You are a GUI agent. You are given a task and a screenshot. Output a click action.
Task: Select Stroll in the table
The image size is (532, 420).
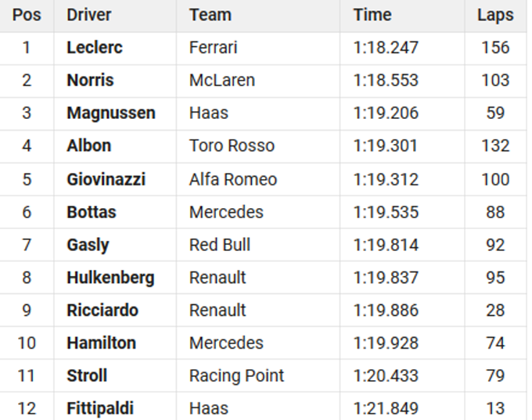[x=87, y=375]
